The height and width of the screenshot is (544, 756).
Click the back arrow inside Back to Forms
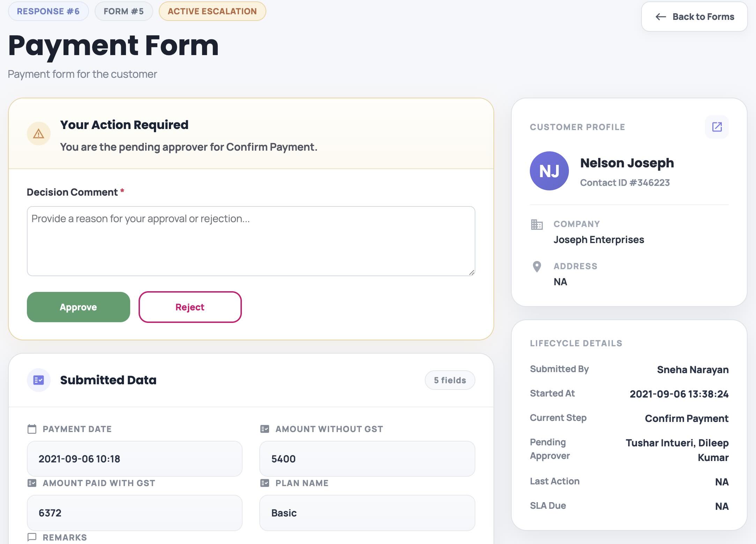tap(660, 17)
